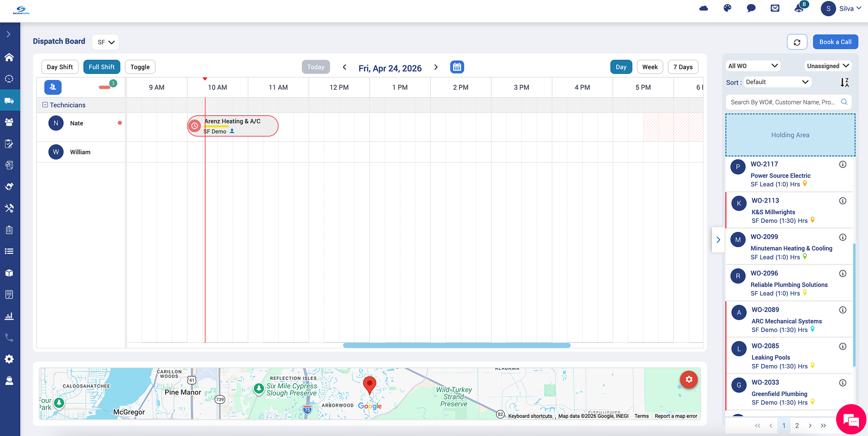Open the calendar date picker icon

click(457, 67)
